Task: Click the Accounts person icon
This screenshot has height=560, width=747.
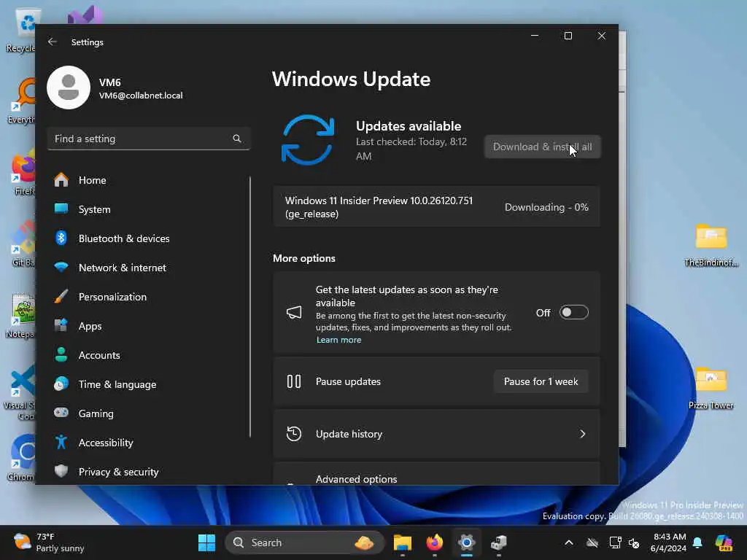Action: click(x=61, y=355)
